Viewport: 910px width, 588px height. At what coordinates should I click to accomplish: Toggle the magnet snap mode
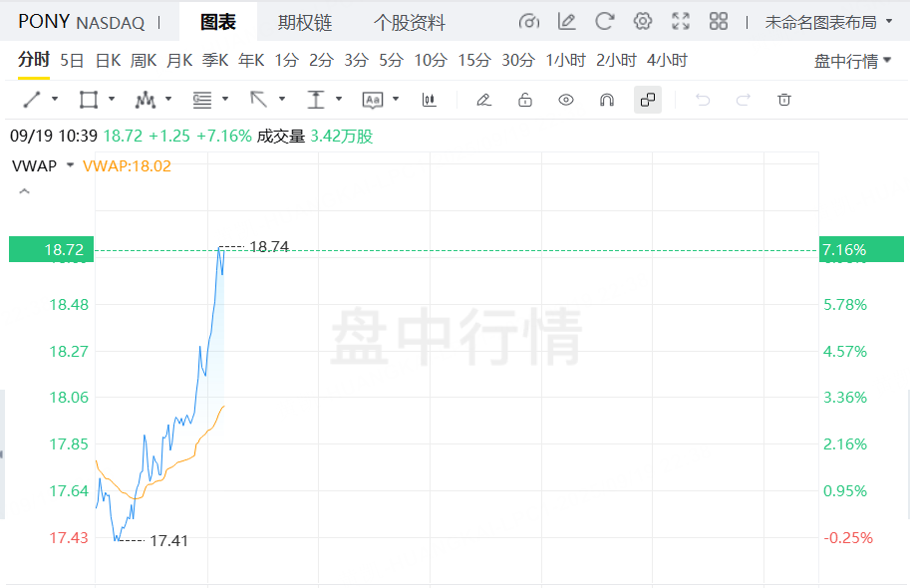(606, 100)
